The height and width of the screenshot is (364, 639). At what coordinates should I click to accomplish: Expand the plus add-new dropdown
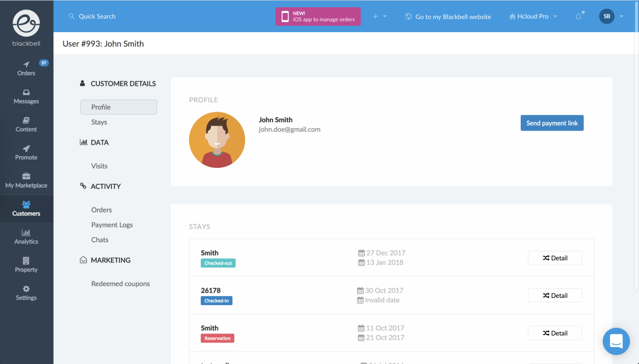(379, 16)
